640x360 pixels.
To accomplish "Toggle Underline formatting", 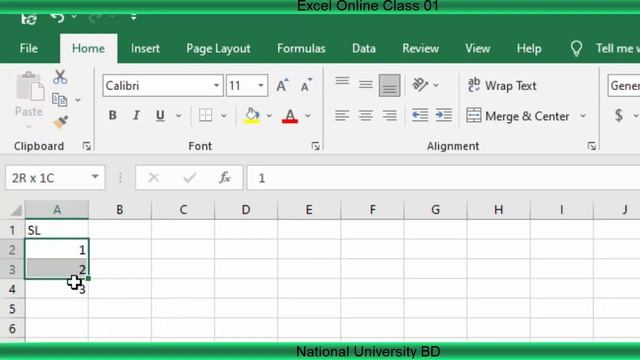I will coord(160,116).
